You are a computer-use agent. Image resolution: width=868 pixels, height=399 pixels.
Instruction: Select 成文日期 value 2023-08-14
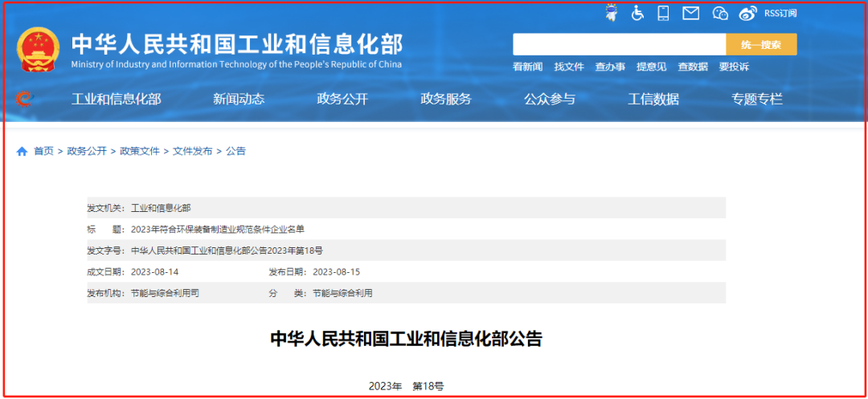[x=154, y=272]
